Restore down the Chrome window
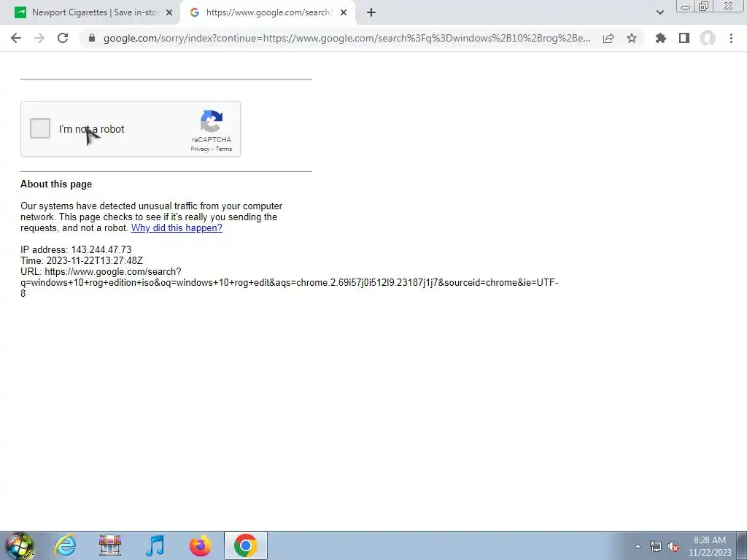747x560 pixels. (x=703, y=7)
